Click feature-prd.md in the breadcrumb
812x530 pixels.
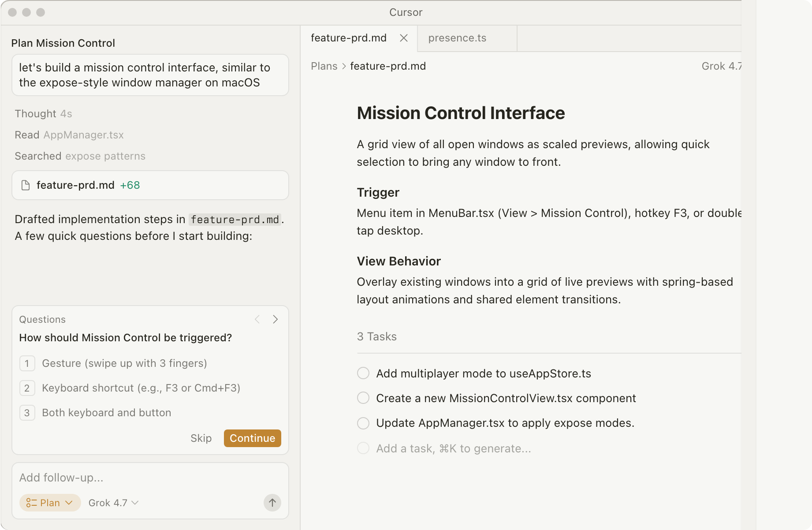(388, 66)
